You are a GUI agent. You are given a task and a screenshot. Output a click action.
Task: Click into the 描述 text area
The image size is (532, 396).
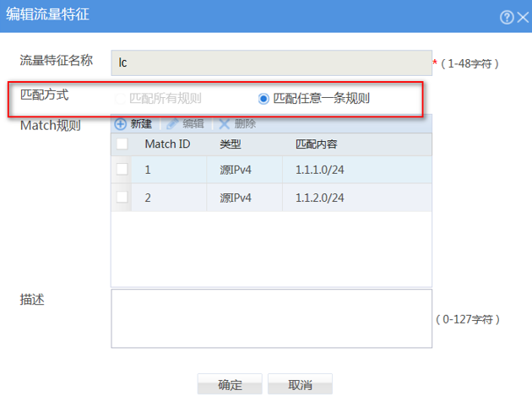point(270,318)
